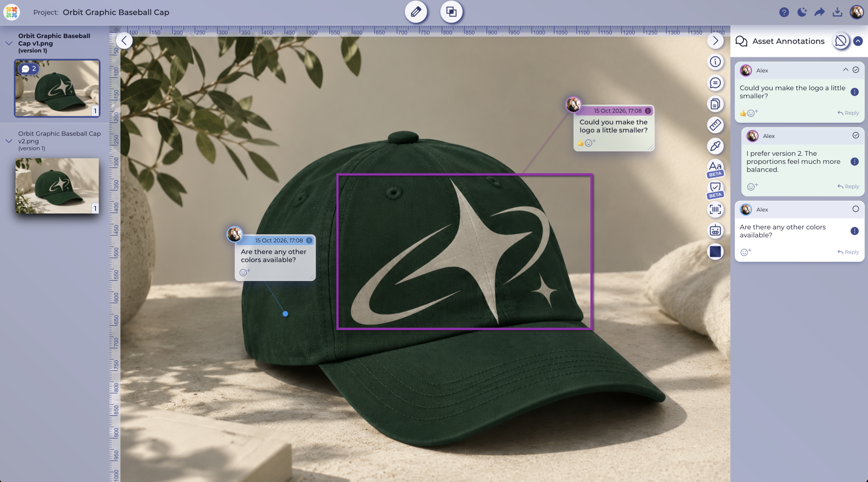Open the help question mark icon
This screenshot has height=482, width=868.
click(784, 13)
